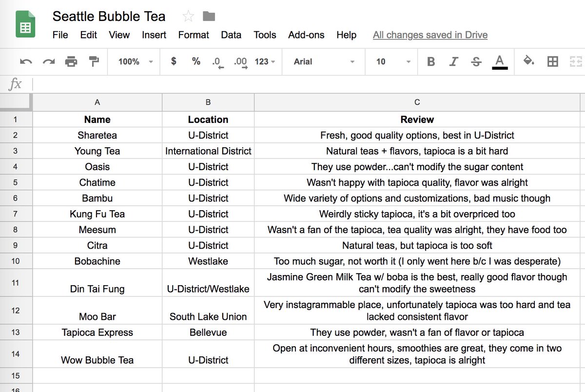The height and width of the screenshot is (392, 585).
Task: Star the Seattle Bubble Tea document
Action: coord(188,17)
